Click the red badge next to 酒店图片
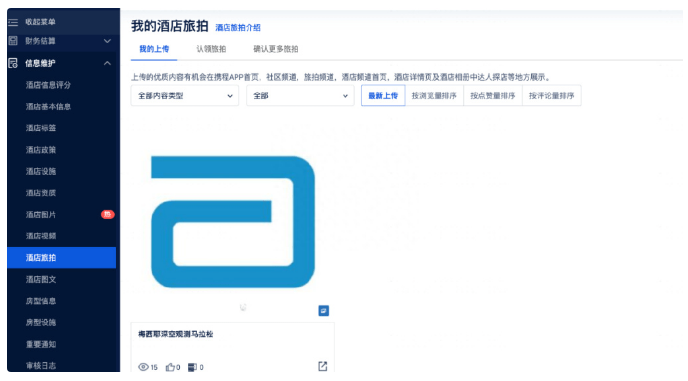The image size is (688, 381). pos(108,214)
